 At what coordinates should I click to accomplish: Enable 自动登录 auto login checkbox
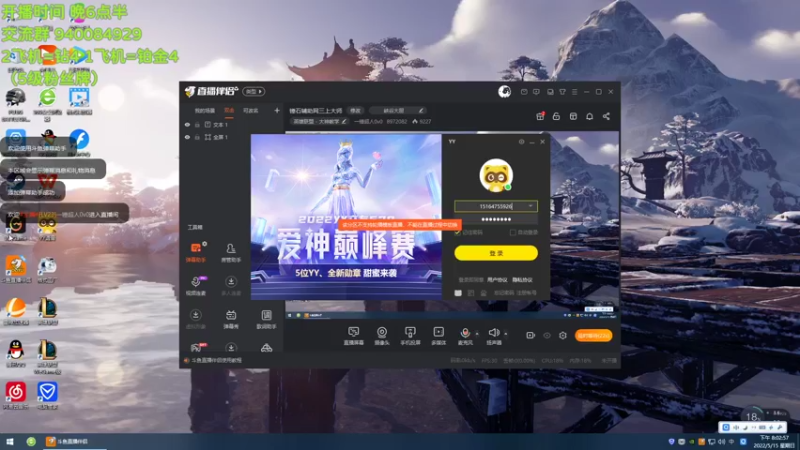click(x=513, y=232)
